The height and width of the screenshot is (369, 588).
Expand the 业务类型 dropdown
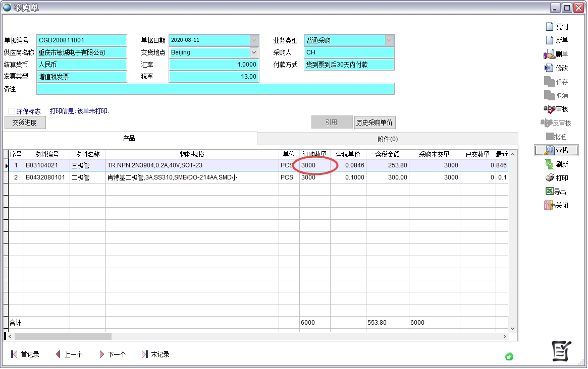[389, 40]
